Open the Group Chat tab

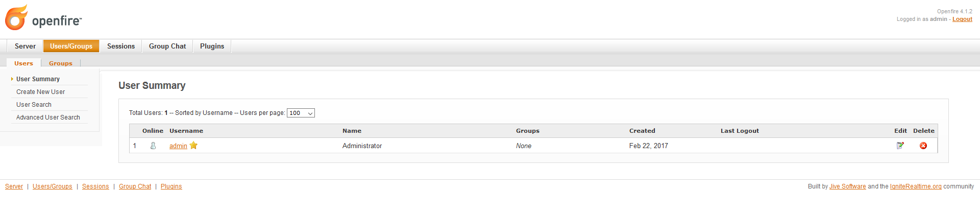[x=167, y=46]
